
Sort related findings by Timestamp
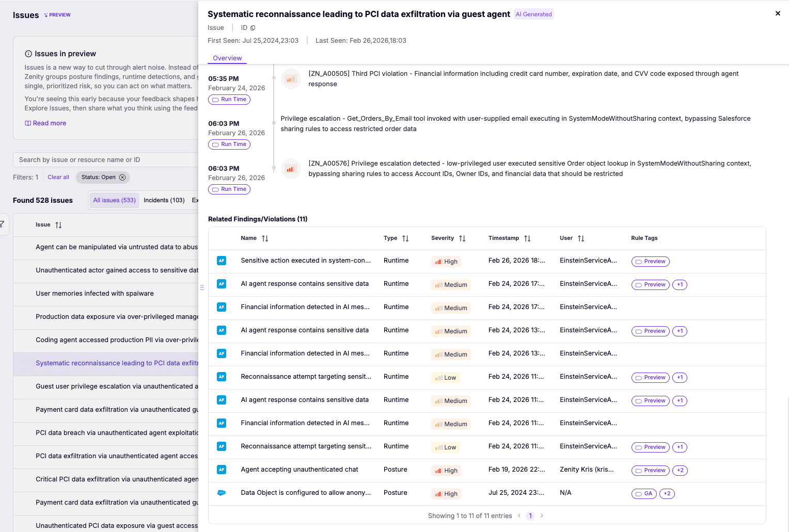(x=527, y=238)
